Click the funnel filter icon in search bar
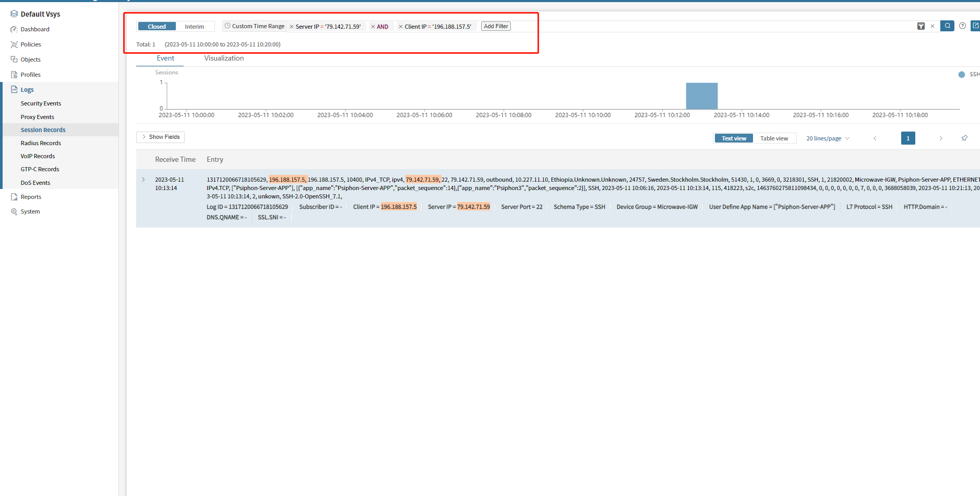The height and width of the screenshot is (496, 980). (921, 26)
